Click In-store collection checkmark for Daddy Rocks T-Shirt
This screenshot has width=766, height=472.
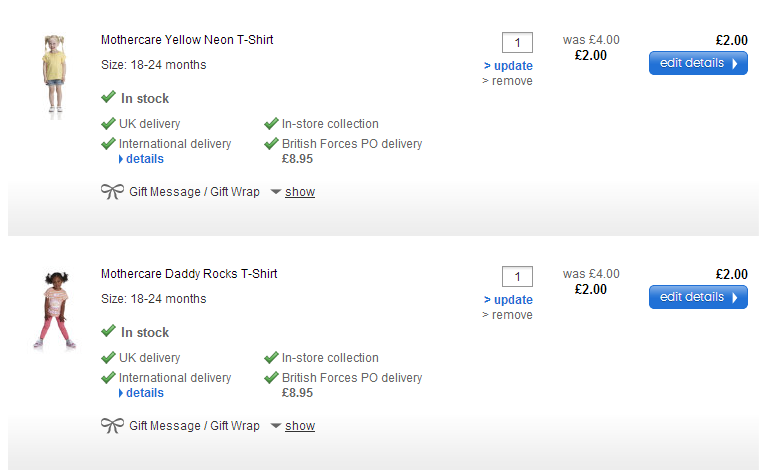pos(271,358)
